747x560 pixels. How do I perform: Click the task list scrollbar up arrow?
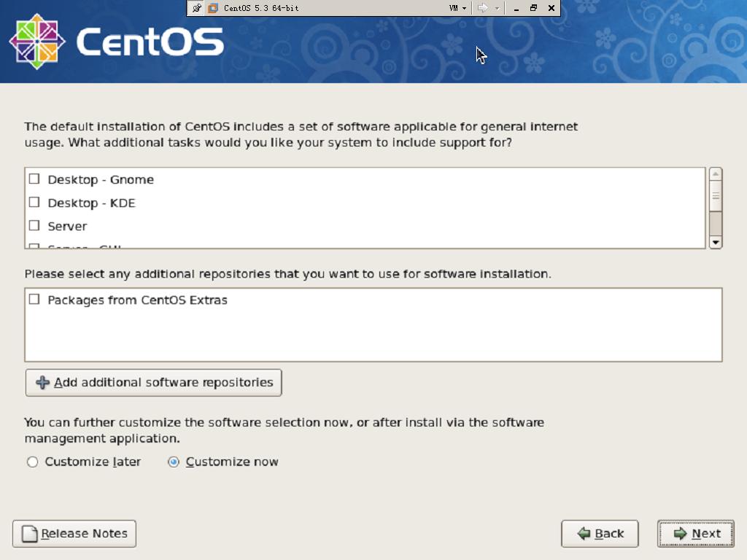(x=716, y=174)
